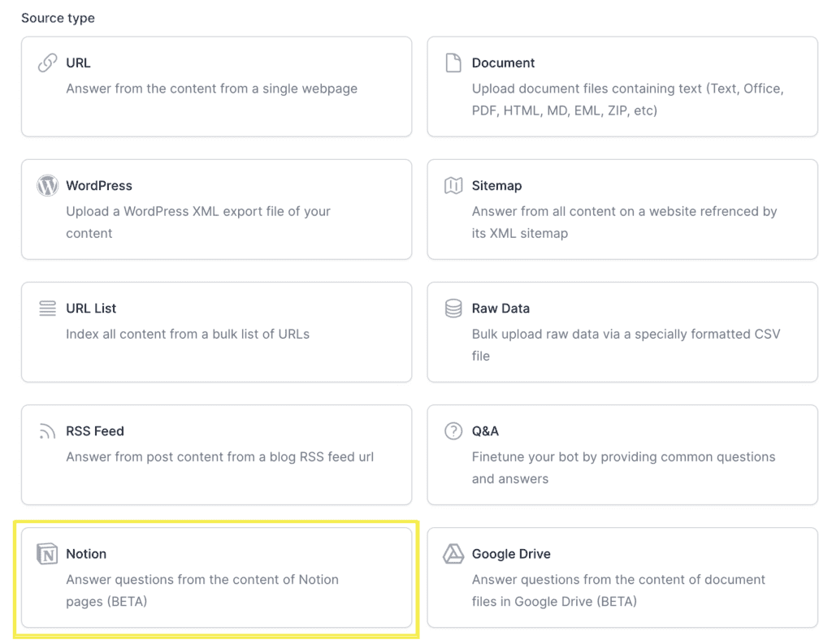This screenshot has width=832, height=644.
Task: Pick the RSS Feed source title
Action: [x=95, y=431]
